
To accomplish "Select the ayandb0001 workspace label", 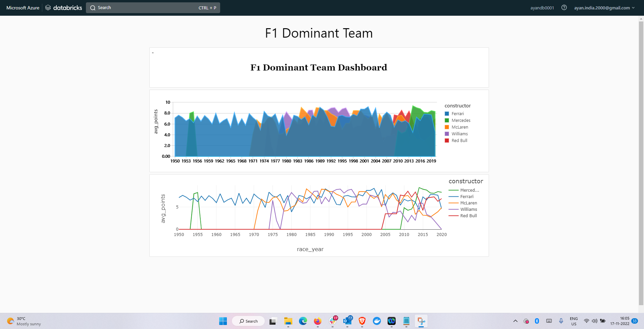I will (x=542, y=7).
